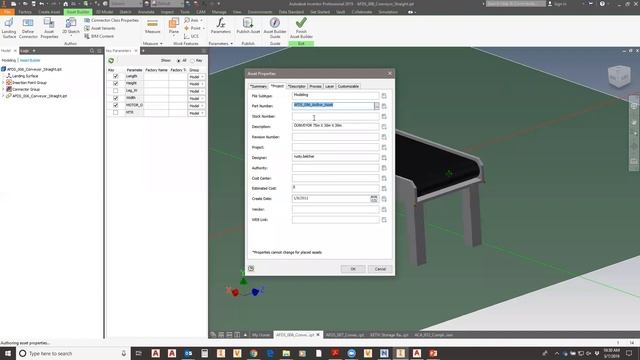Open Group dropdown for Height row
The image size is (640, 360).
pyautogui.click(x=196, y=84)
